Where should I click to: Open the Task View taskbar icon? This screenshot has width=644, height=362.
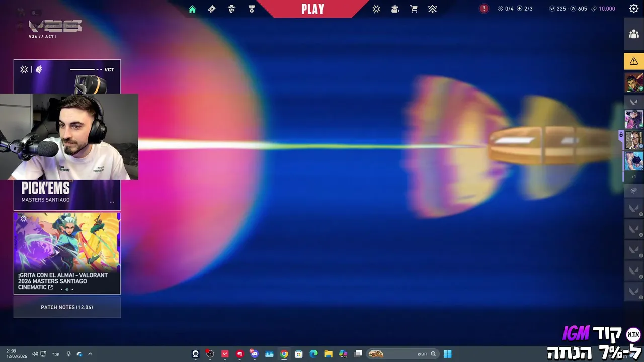coord(358,354)
